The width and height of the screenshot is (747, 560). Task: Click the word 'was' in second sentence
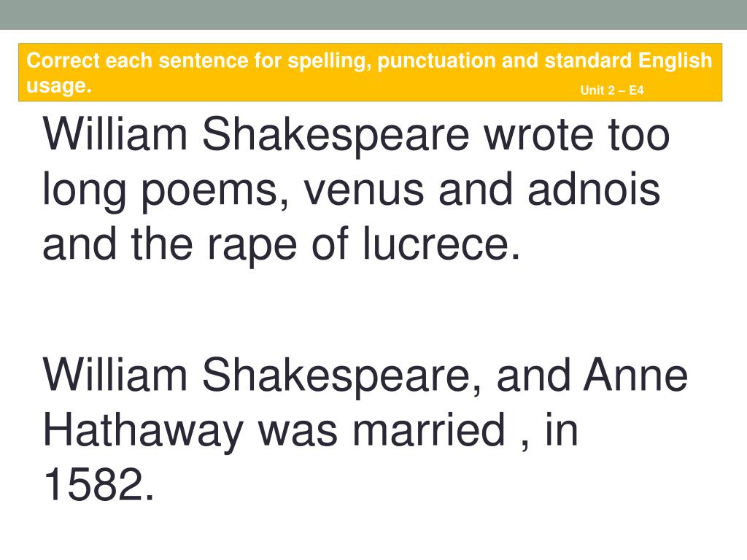[298, 432]
